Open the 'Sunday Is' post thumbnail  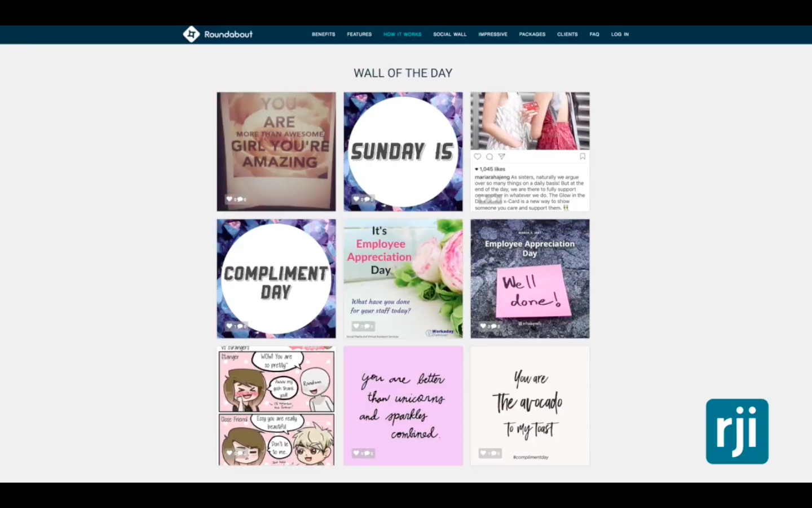[x=403, y=152]
